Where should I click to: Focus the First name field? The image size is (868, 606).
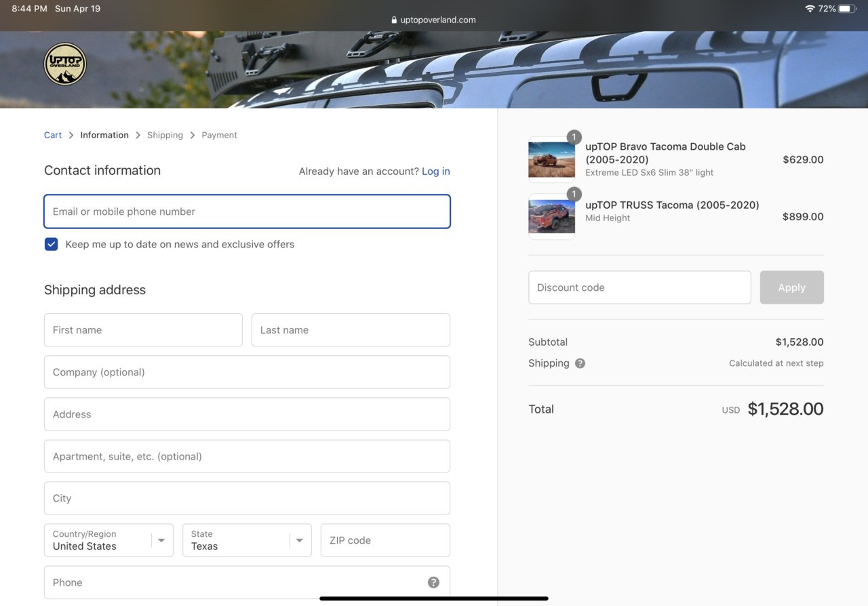coord(143,330)
